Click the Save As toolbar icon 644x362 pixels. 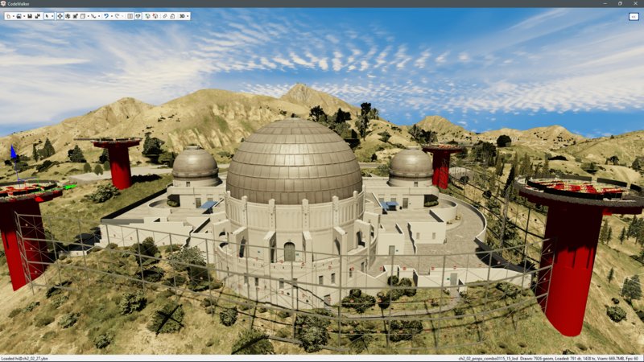(x=38, y=16)
